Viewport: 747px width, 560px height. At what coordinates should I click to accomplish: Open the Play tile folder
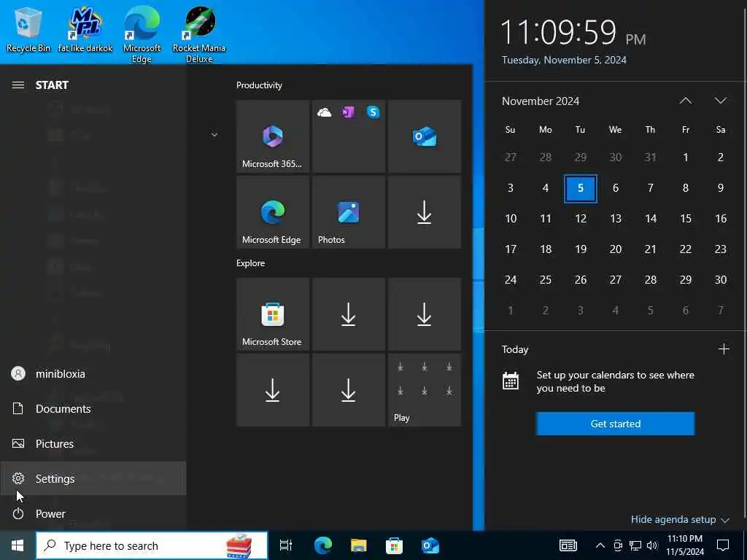tap(424, 390)
